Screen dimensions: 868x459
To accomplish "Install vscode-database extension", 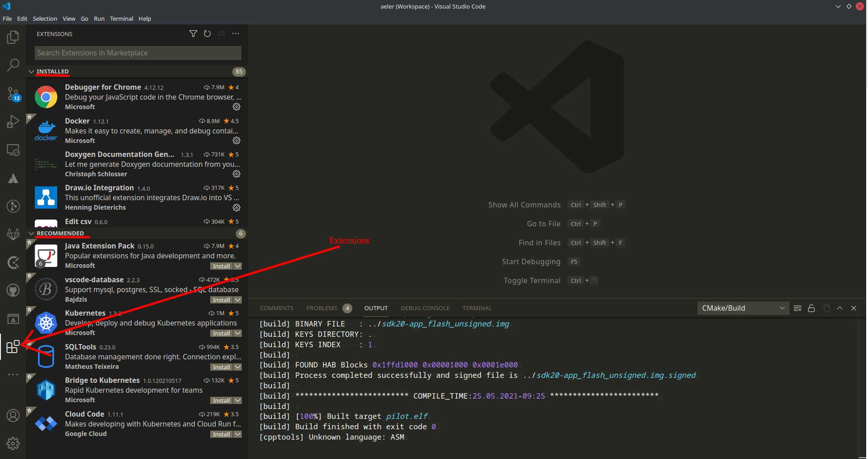I will pyautogui.click(x=222, y=300).
